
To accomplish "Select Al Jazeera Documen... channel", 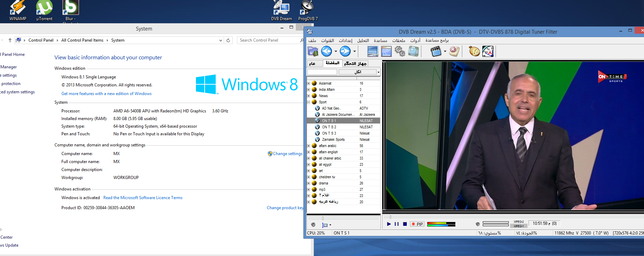I will point(343,114).
